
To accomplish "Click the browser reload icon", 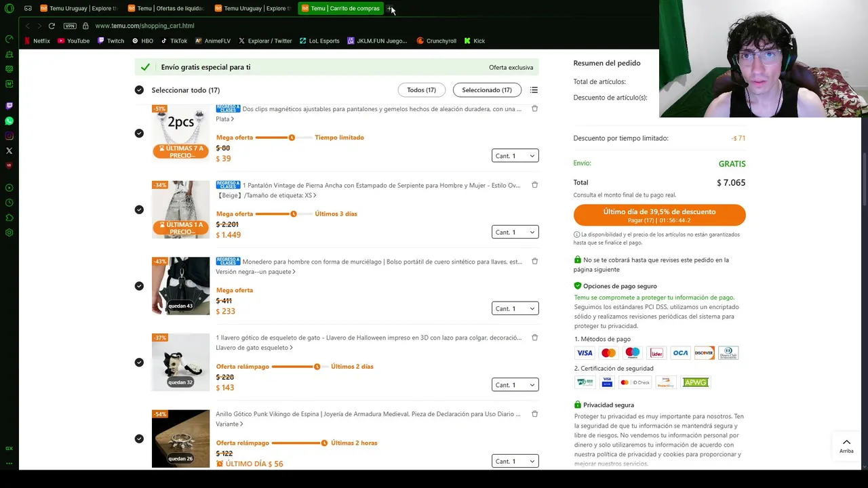I will click(x=52, y=26).
